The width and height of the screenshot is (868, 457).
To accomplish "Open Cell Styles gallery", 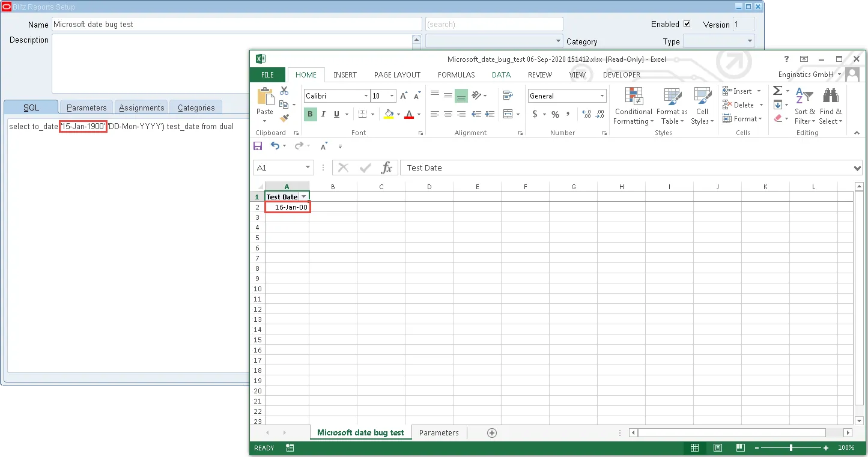I will [x=702, y=106].
